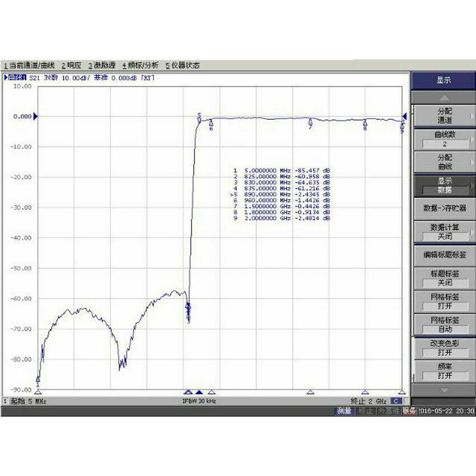This screenshot has width=476, height=476.
Task: Click the 改变色彩 打开 color invert softkey
Action: pos(444,347)
